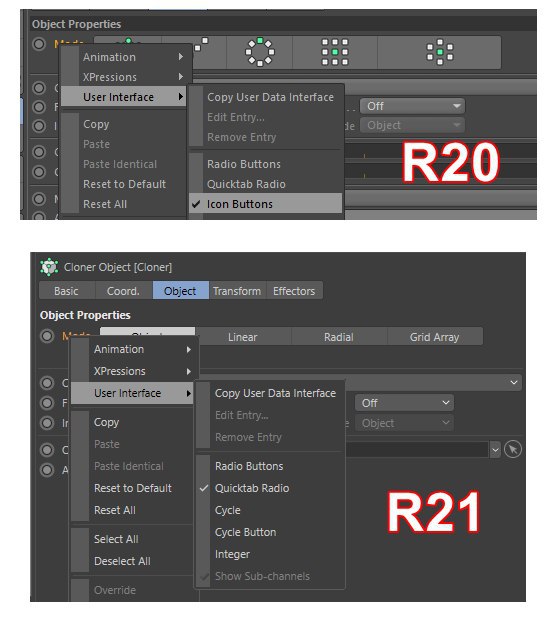Select the Radial mode icon in R20 panel
This screenshot has height=625, width=558.
[260, 52]
